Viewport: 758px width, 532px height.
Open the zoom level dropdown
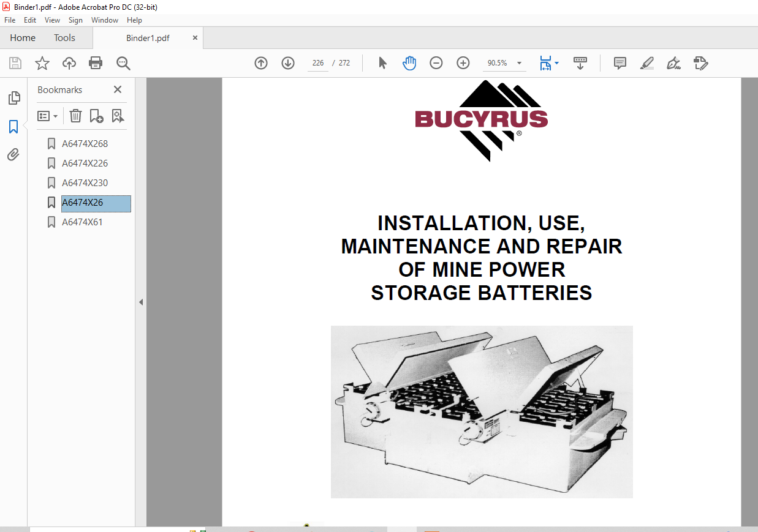tap(520, 63)
